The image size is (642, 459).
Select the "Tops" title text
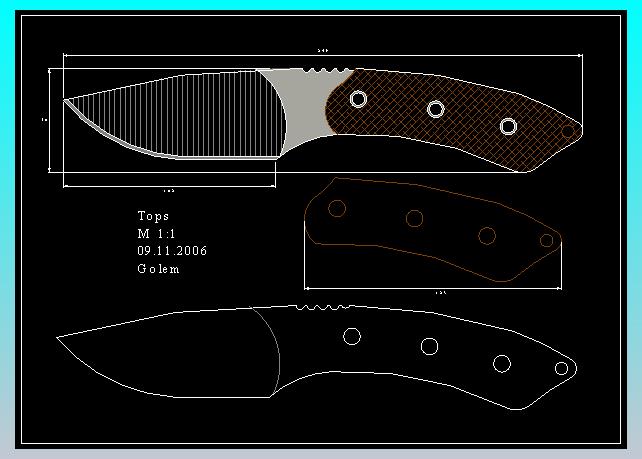[x=153, y=216]
